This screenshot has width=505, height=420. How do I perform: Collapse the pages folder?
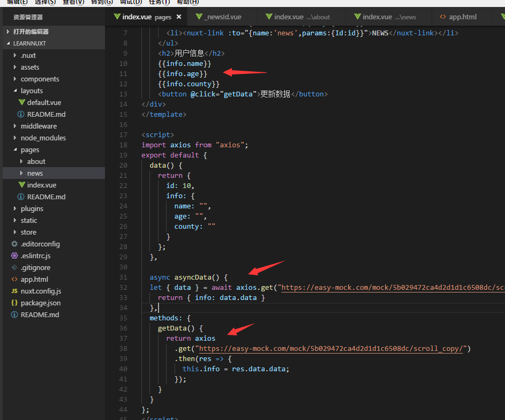pos(15,150)
